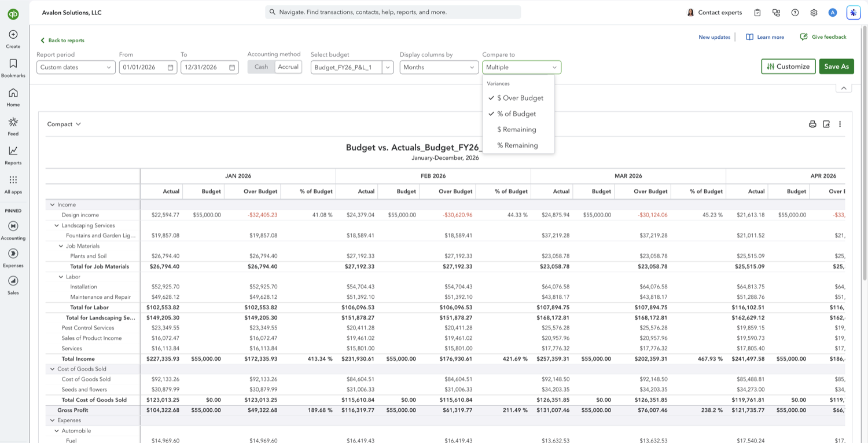Print the report
868x443 pixels.
812,124
